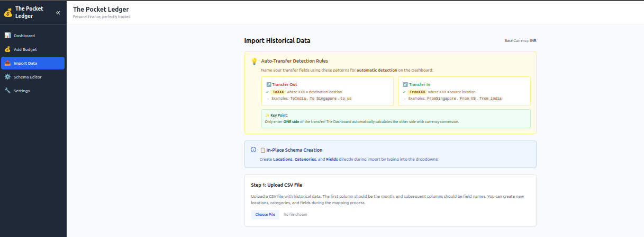Collapse the sidebar with the double chevron
This screenshot has height=237, width=644.
tap(58, 12)
